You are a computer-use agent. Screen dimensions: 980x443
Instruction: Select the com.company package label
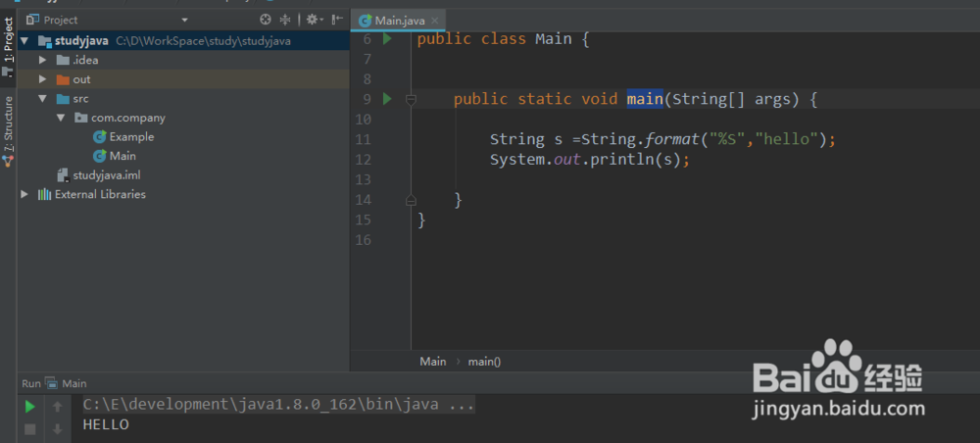coord(128,118)
